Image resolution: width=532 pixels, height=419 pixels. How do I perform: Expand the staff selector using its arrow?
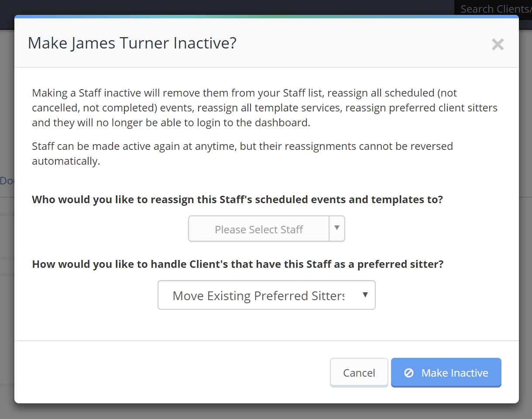coord(337,228)
